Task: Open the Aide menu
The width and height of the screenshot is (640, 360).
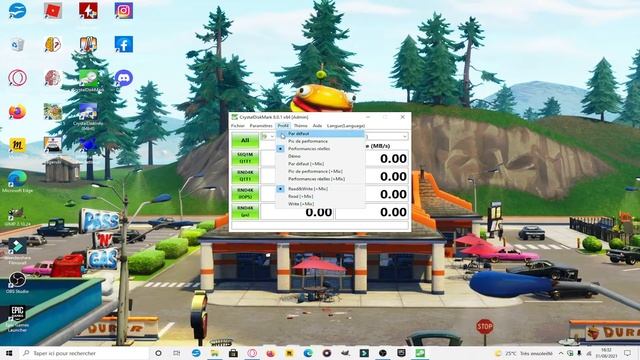Action: click(x=317, y=126)
